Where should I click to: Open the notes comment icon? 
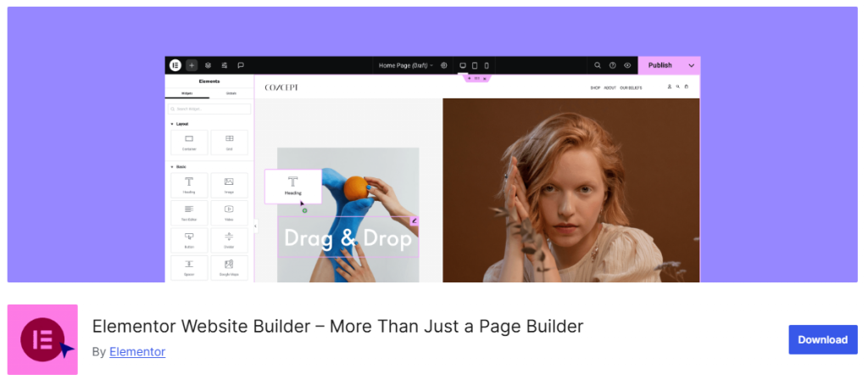coord(241,65)
